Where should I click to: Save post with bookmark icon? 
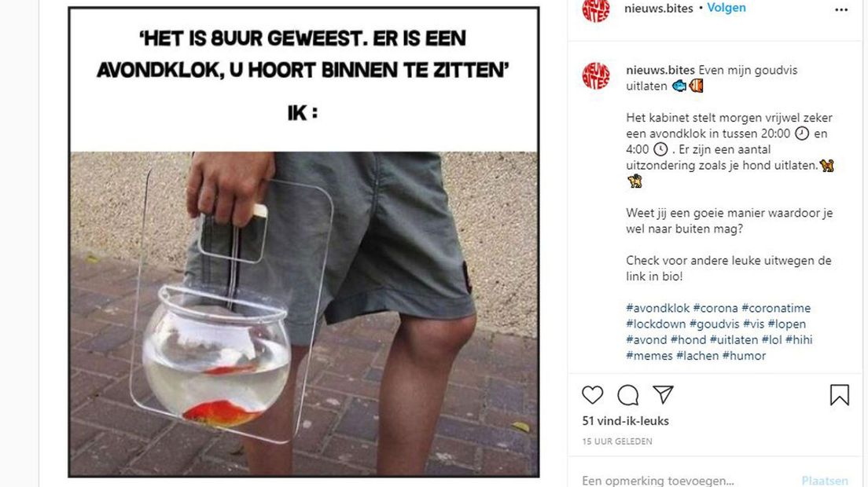(839, 395)
